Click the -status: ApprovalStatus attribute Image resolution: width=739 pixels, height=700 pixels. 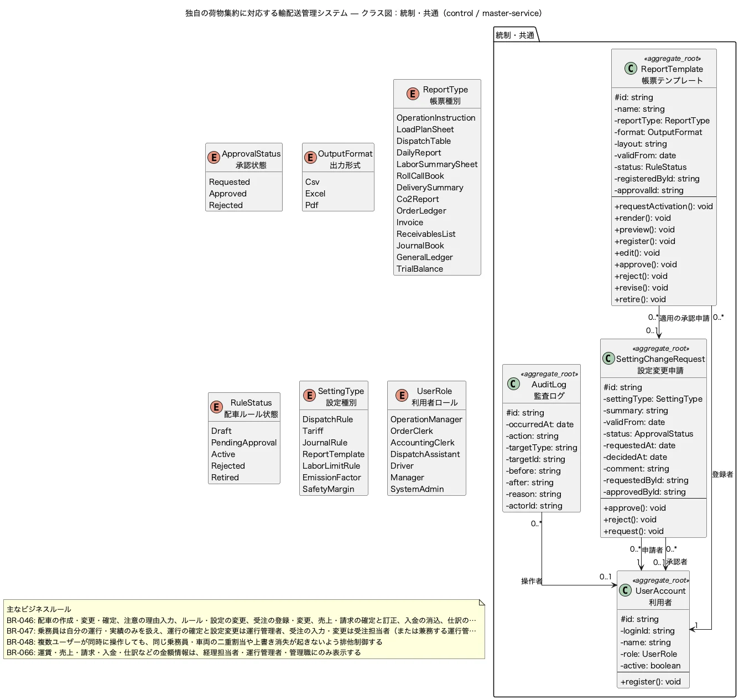tap(648, 434)
